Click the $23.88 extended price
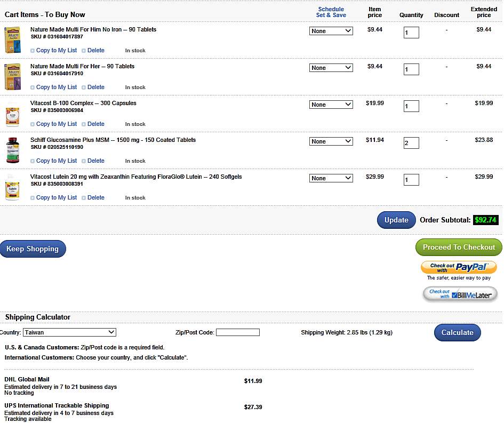 (484, 140)
